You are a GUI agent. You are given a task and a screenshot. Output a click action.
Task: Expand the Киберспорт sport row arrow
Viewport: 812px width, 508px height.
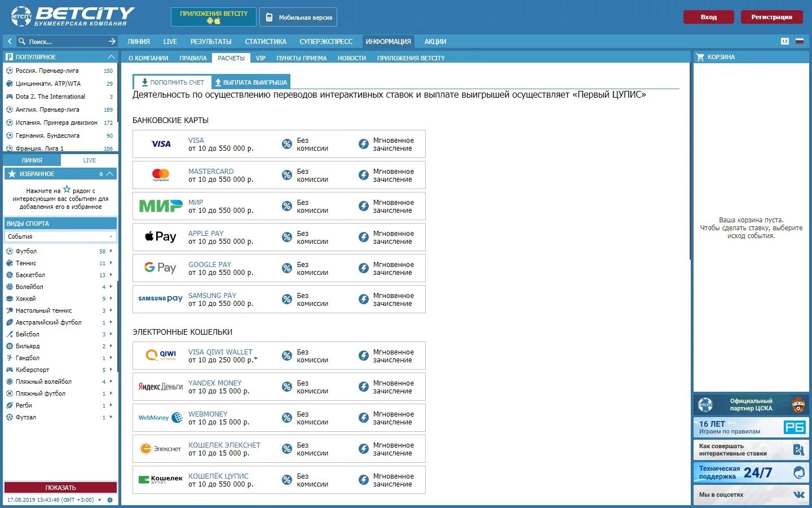coord(111,370)
